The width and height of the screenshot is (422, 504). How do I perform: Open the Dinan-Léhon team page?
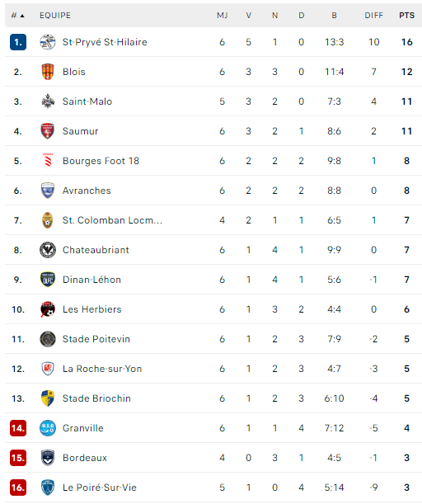(x=91, y=280)
